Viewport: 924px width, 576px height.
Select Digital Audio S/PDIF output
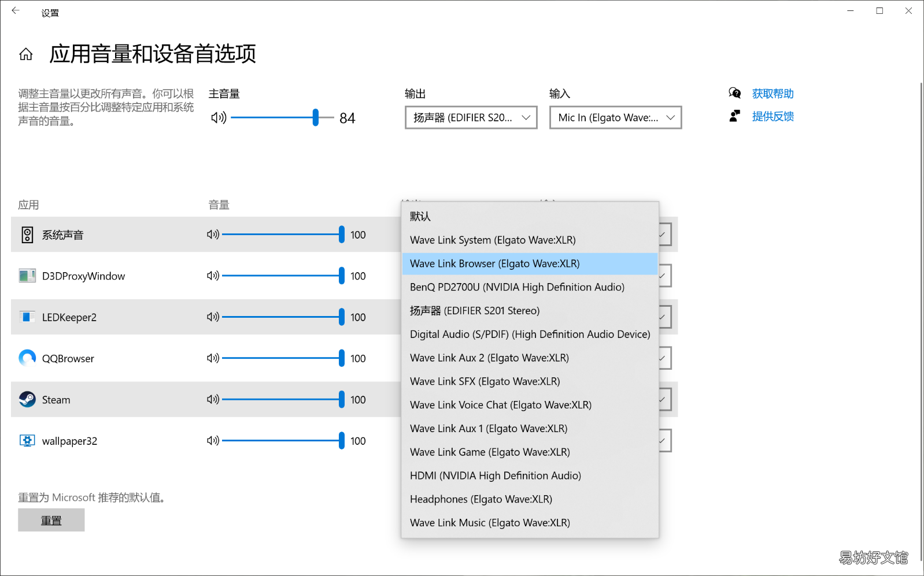click(530, 334)
